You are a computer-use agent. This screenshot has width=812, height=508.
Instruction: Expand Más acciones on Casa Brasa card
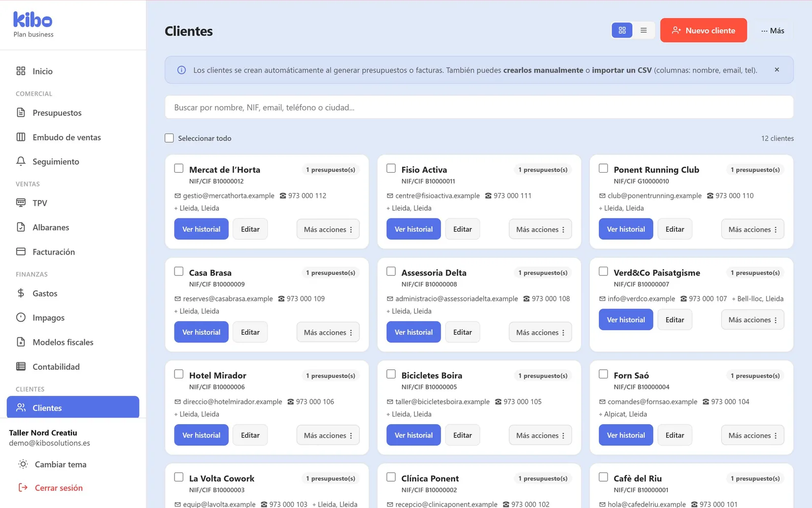328,332
